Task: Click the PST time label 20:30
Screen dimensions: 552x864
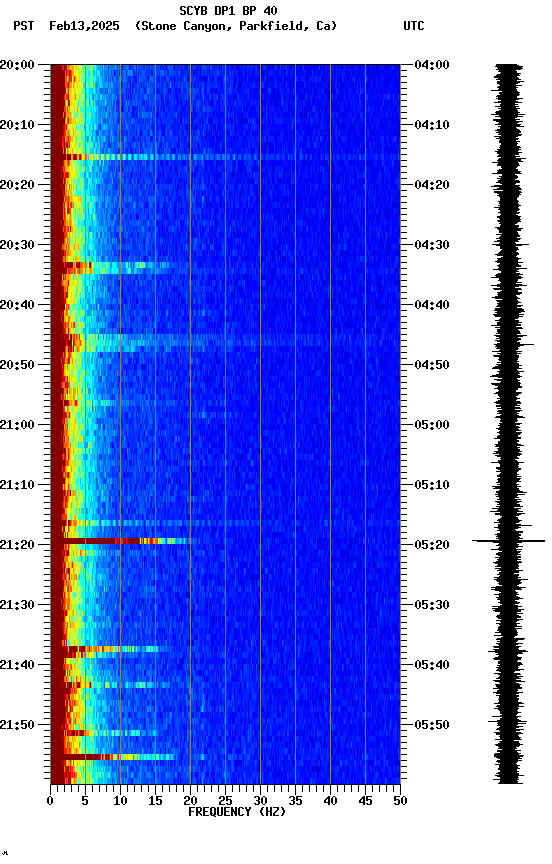Action: (17, 245)
